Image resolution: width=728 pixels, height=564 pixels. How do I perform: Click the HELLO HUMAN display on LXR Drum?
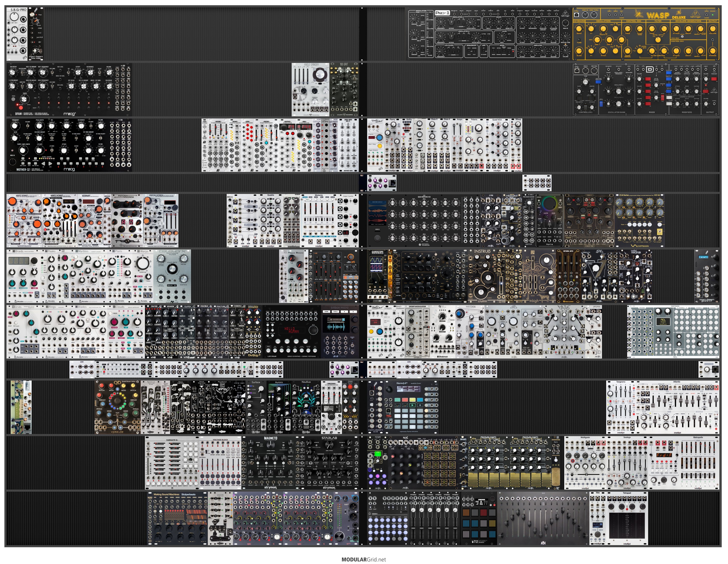(292, 330)
